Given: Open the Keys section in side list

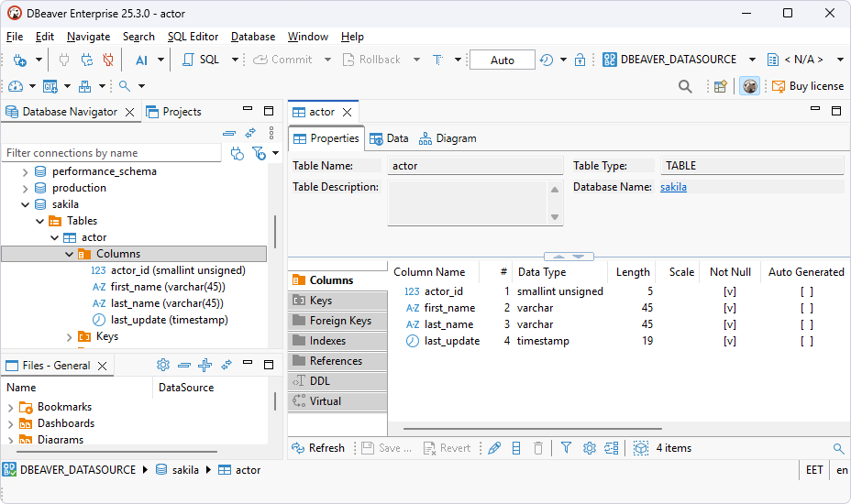Looking at the screenshot, I should (x=337, y=301).
